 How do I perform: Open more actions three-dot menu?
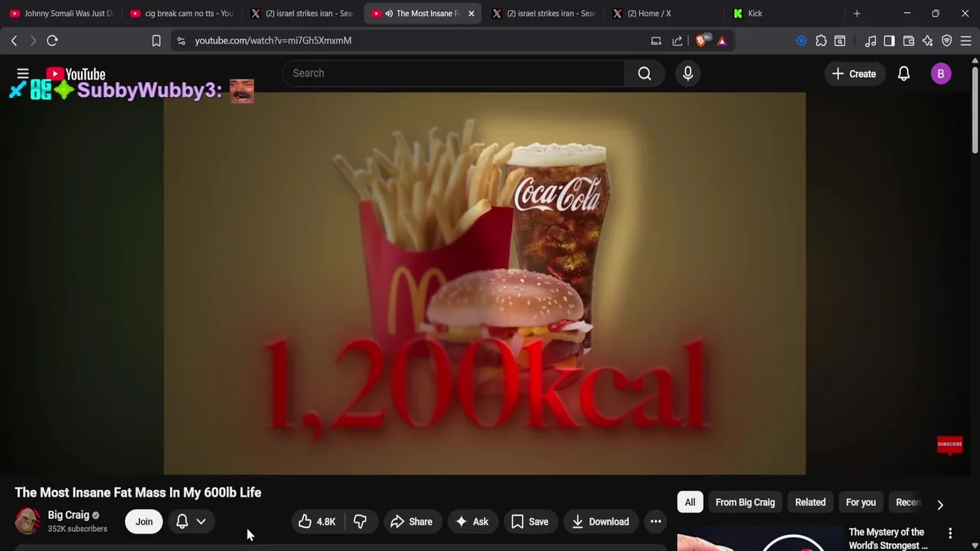[655, 522]
